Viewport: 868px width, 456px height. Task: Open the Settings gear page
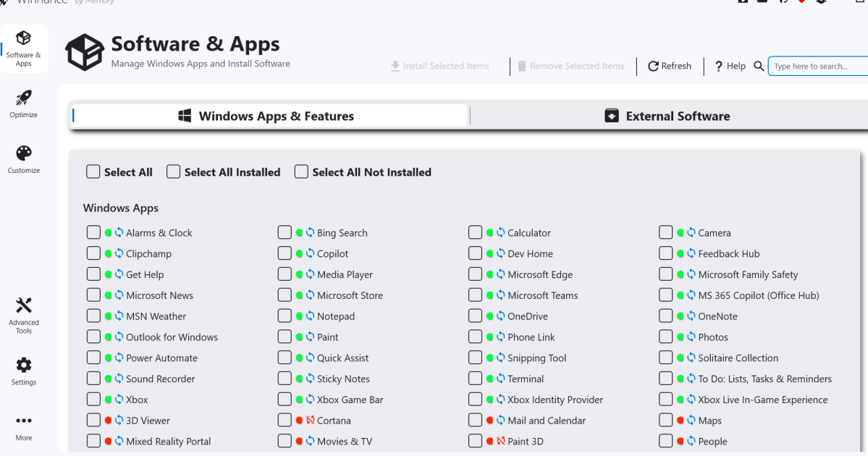point(24,371)
